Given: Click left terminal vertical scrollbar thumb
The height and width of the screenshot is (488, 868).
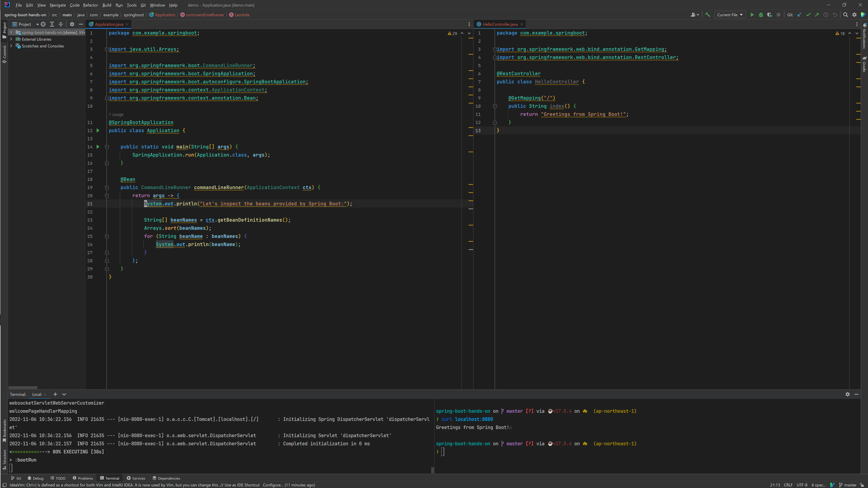Looking at the screenshot, I should click(432, 470).
